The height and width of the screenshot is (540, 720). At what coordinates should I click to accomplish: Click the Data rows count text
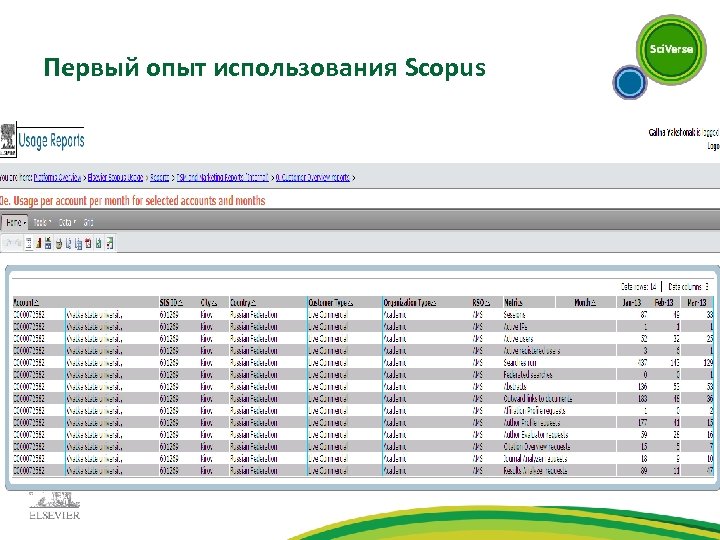click(638, 287)
